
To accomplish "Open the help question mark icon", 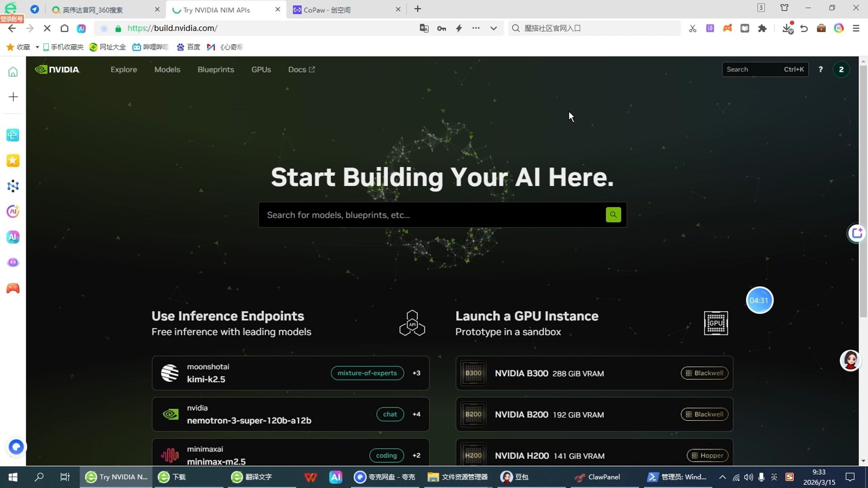I will 821,70.
